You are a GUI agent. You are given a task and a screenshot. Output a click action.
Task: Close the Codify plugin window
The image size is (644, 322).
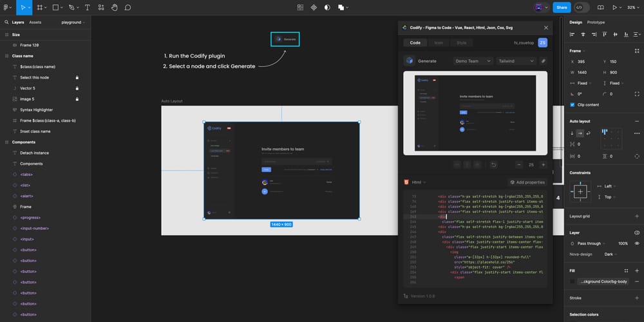(546, 28)
